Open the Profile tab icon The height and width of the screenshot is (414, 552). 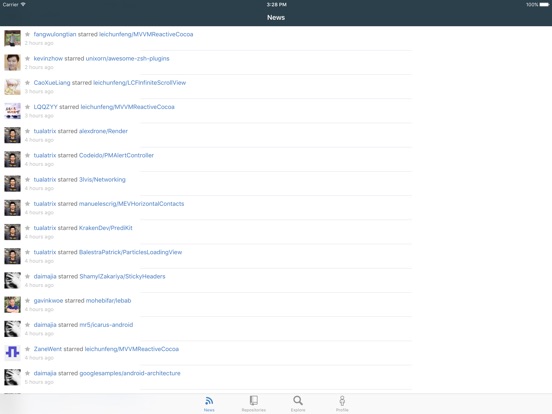342,403
